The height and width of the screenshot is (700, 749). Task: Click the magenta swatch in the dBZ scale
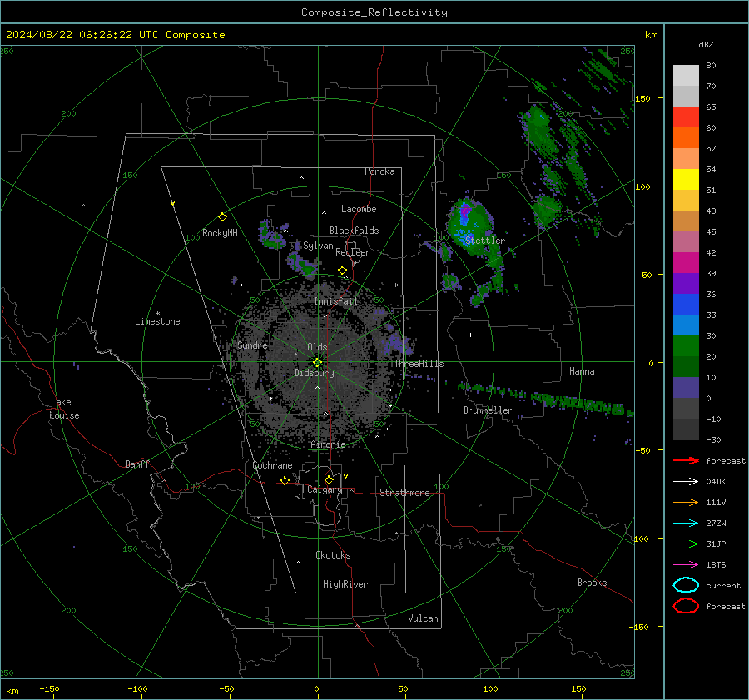coord(686,263)
